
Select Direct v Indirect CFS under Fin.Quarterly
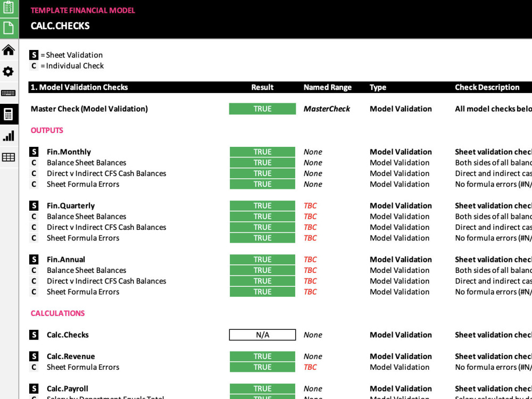106,227
